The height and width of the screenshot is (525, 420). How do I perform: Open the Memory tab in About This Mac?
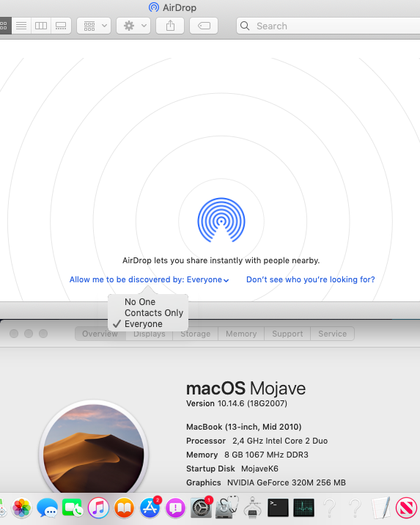point(241,334)
